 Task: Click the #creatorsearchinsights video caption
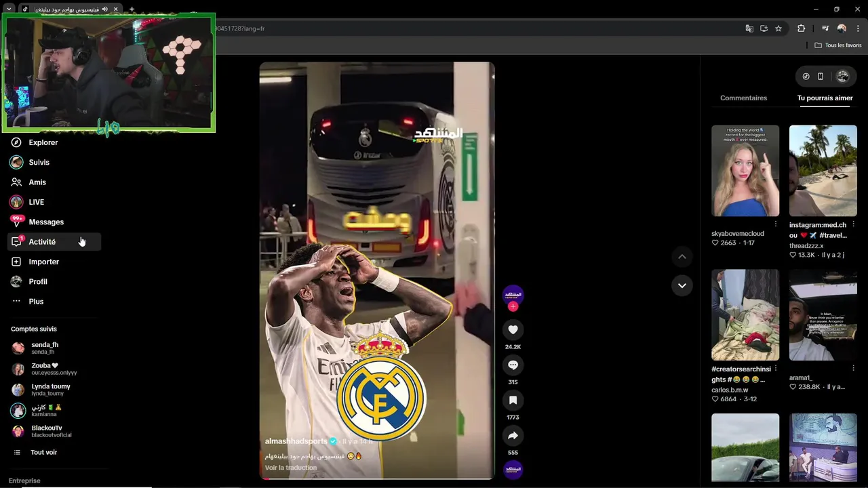pyautogui.click(x=741, y=374)
